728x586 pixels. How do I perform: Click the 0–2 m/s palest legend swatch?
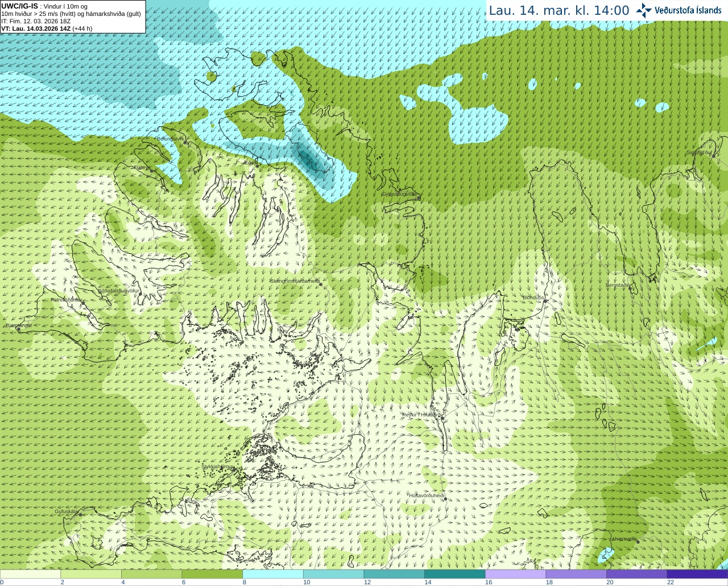tap(30, 574)
